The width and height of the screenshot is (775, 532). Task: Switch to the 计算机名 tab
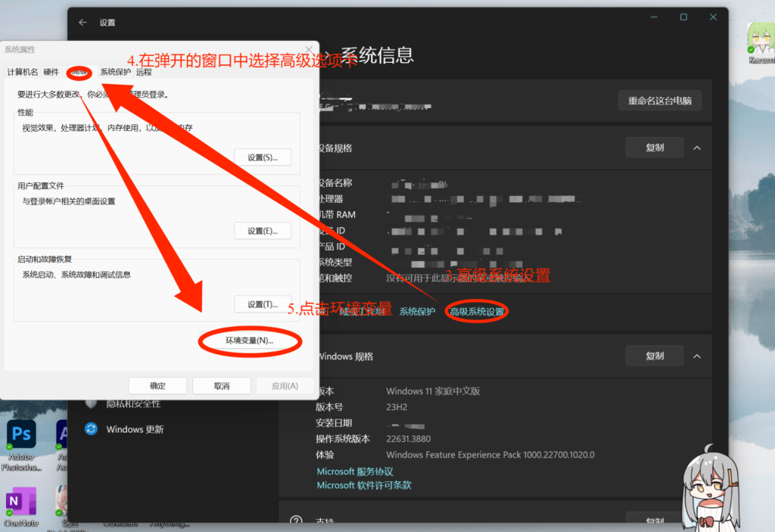[x=22, y=72]
